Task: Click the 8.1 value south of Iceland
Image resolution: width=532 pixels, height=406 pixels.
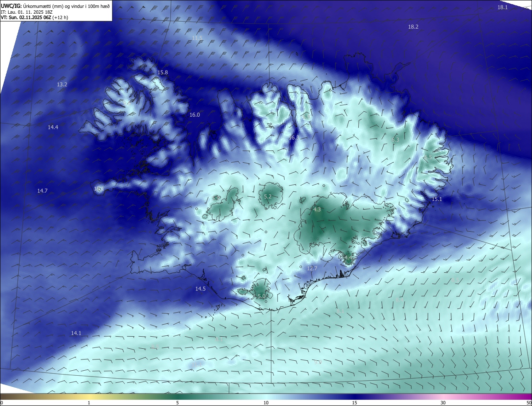Action: tap(340, 311)
